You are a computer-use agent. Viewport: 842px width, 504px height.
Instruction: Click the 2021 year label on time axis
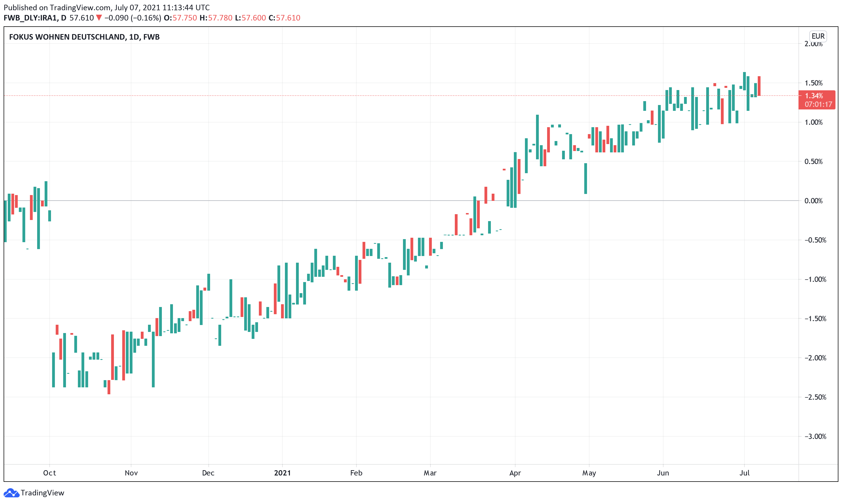(282, 473)
